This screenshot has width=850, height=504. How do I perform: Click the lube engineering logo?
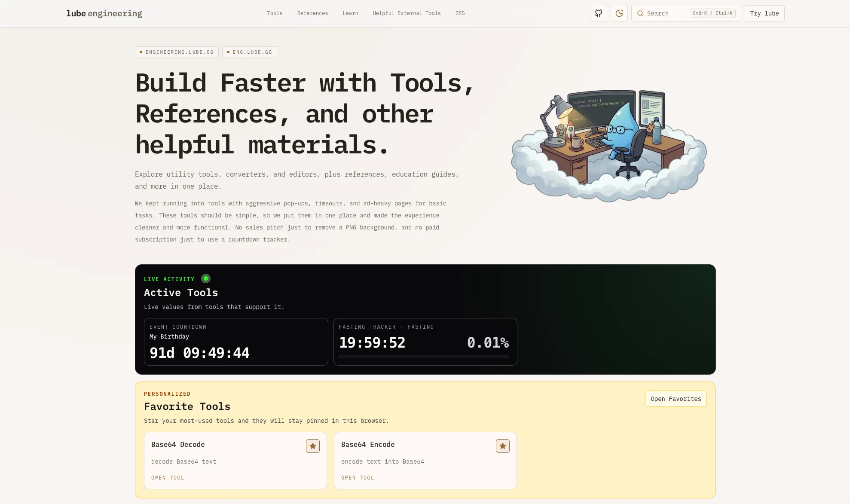tap(104, 13)
